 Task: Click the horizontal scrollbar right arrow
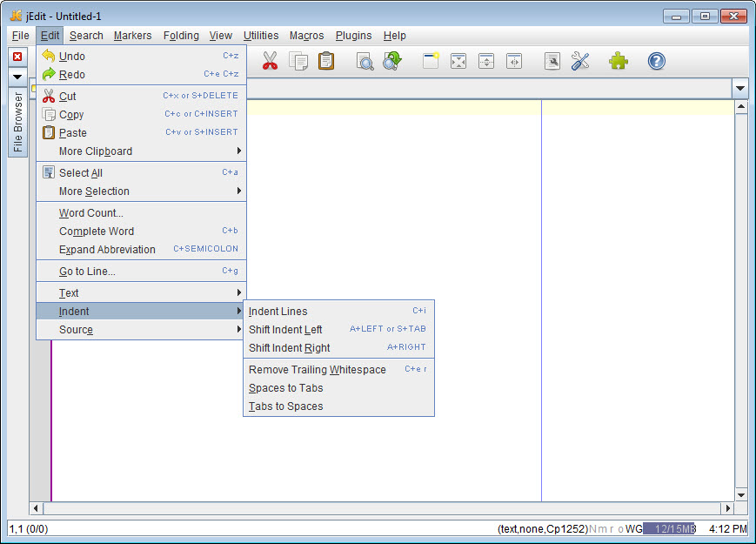tap(728, 508)
